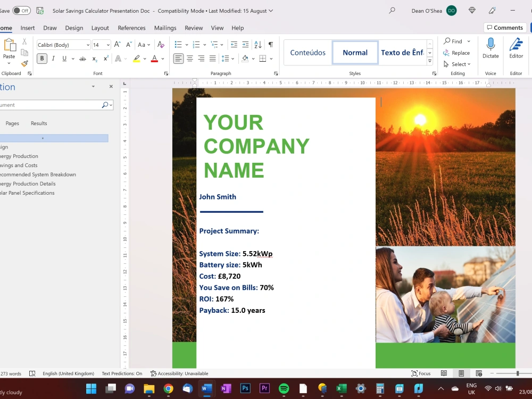Open Paste options dropdown arrow

point(9,63)
